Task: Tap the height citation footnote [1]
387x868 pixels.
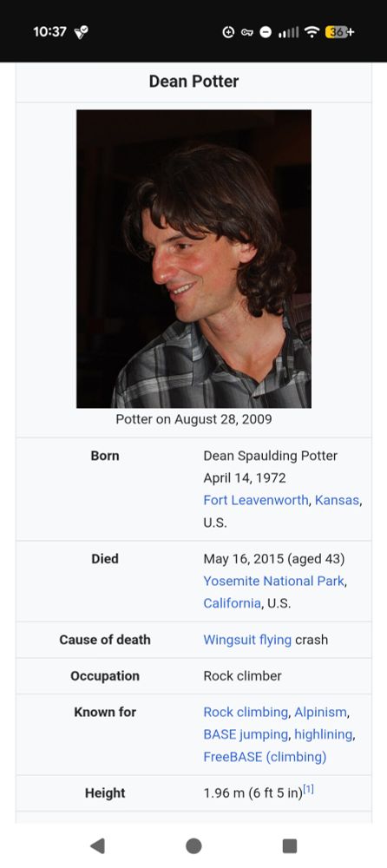Action: click(308, 790)
